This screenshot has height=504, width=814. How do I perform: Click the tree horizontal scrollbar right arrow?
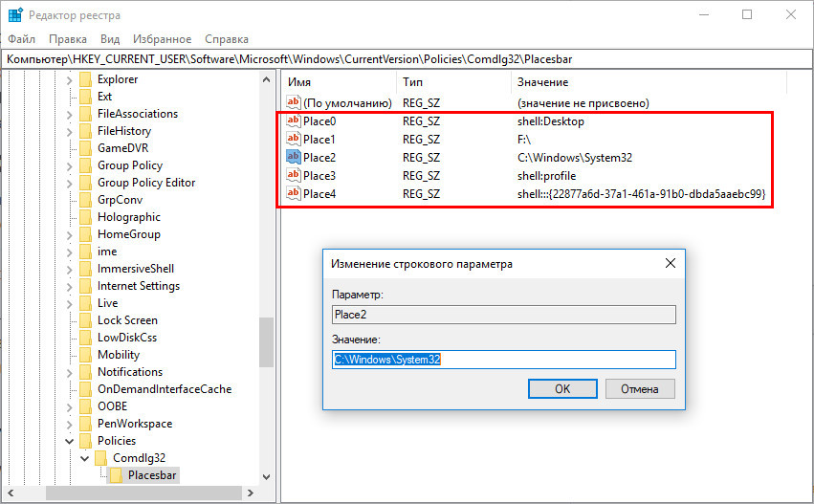251,493
